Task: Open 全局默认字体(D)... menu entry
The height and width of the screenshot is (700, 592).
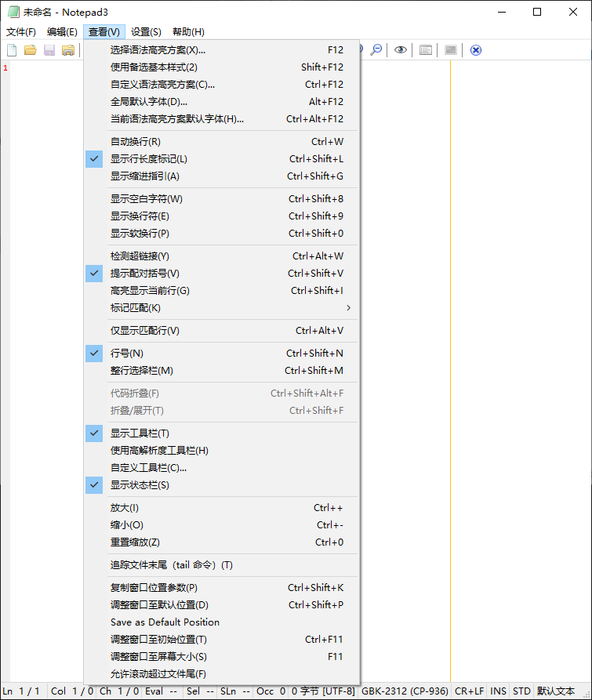Action: [221, 102]
